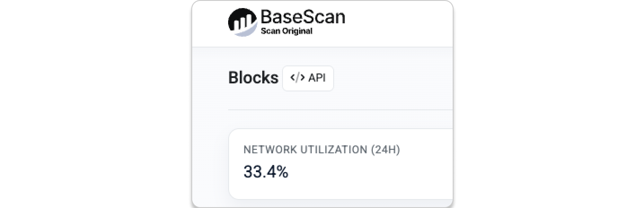Click the code brackets icon beside API

click(x=297, y=78)
